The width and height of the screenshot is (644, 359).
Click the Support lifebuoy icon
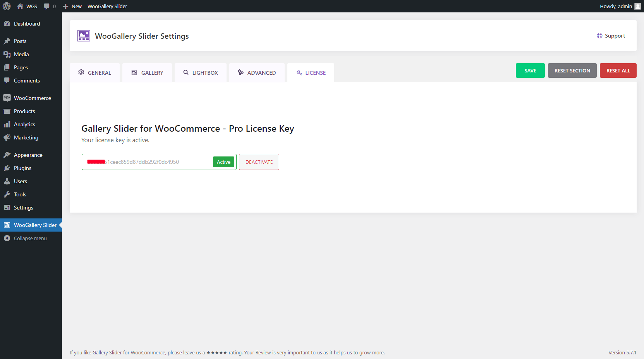click(x=599, y=36)
